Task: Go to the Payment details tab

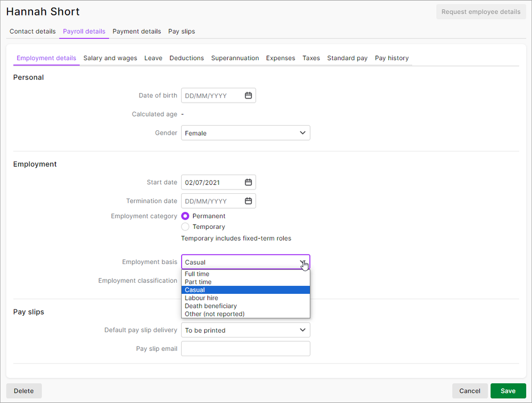Action: point(136,31)
